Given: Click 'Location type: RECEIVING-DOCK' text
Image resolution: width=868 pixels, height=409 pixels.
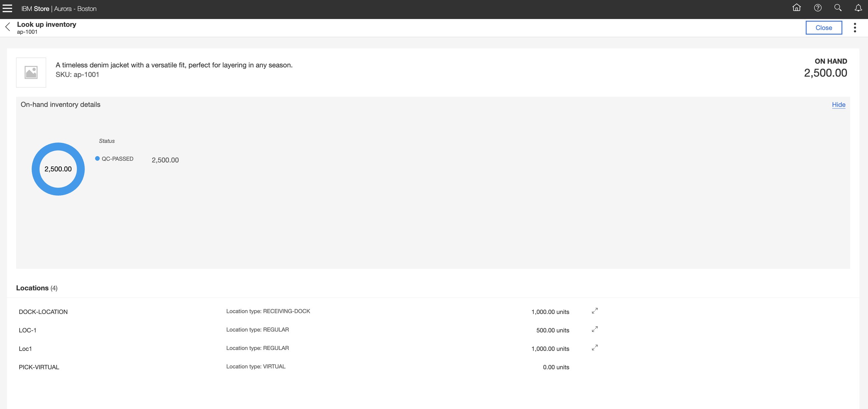Looking at the screenshot, I should [268, 311].
